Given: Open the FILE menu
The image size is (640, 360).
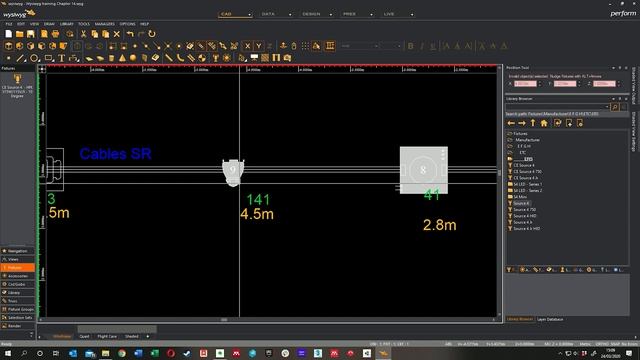Looking at the screenshot, I should [x=9, y=24].
